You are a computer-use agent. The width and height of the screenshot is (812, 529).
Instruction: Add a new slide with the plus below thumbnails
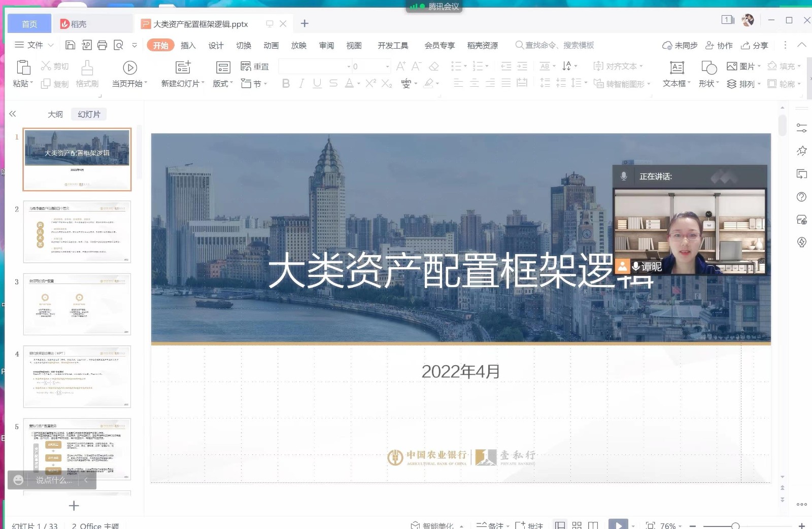click(x=74, y=506)
